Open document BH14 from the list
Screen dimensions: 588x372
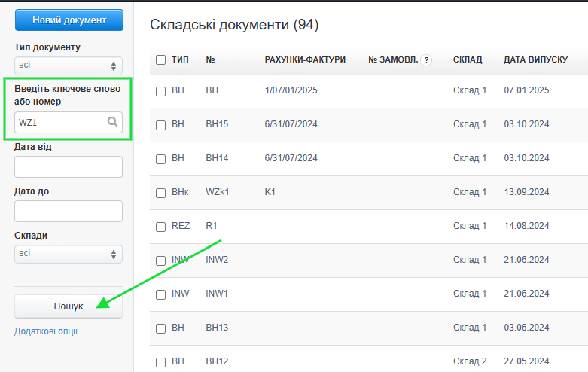[217, 158]
